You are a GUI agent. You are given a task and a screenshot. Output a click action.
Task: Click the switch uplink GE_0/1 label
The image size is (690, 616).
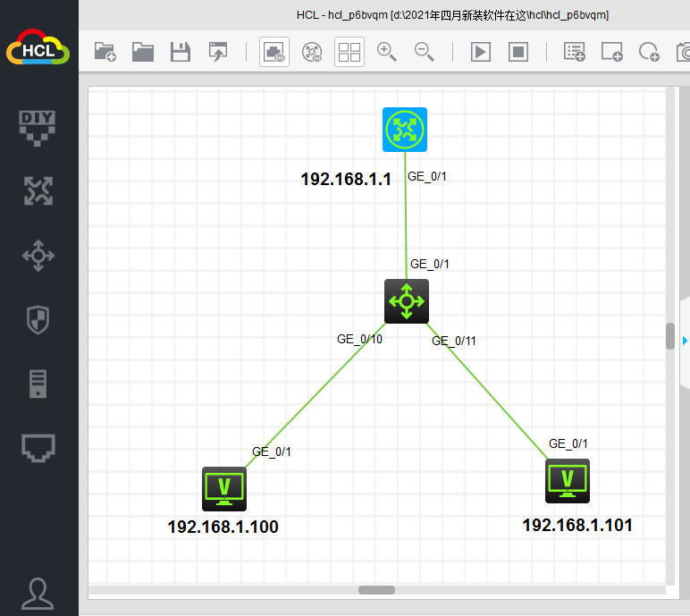(x=430, y=264)
